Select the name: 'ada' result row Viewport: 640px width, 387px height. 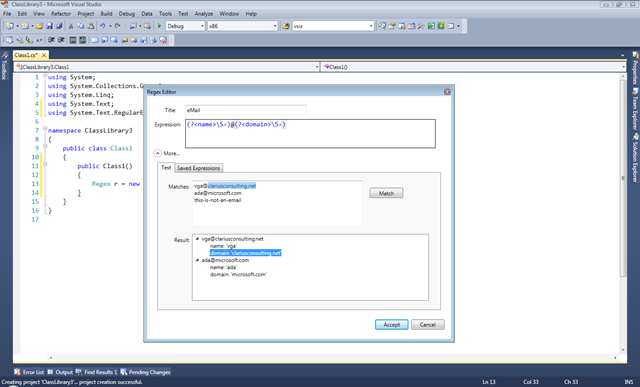[223, 267]
